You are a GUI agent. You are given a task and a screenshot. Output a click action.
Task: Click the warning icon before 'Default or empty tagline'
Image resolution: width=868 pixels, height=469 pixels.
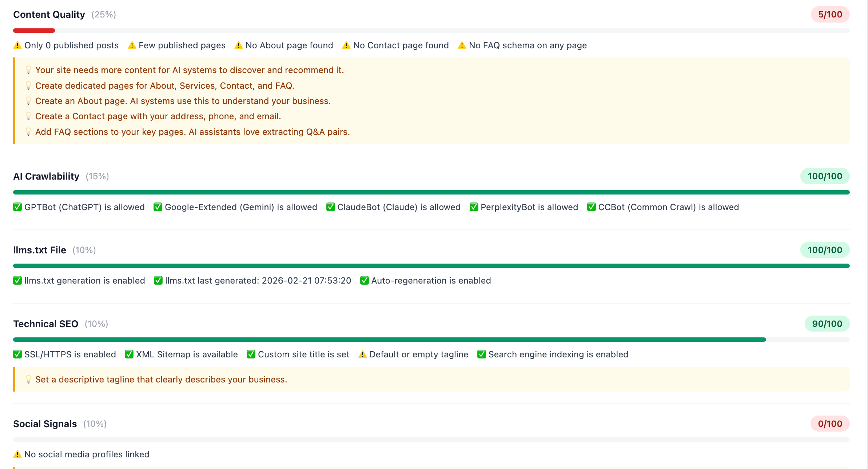point(362,354)
